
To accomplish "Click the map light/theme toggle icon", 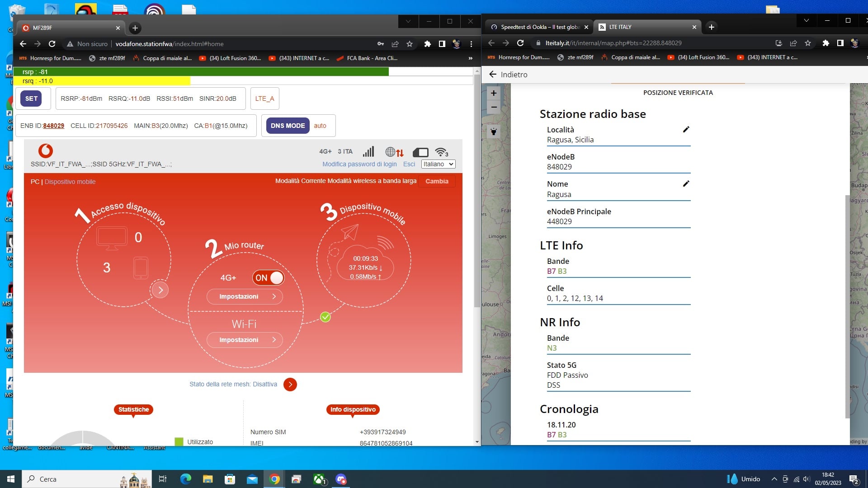I will pyautogui.click(x=494, y=131).
